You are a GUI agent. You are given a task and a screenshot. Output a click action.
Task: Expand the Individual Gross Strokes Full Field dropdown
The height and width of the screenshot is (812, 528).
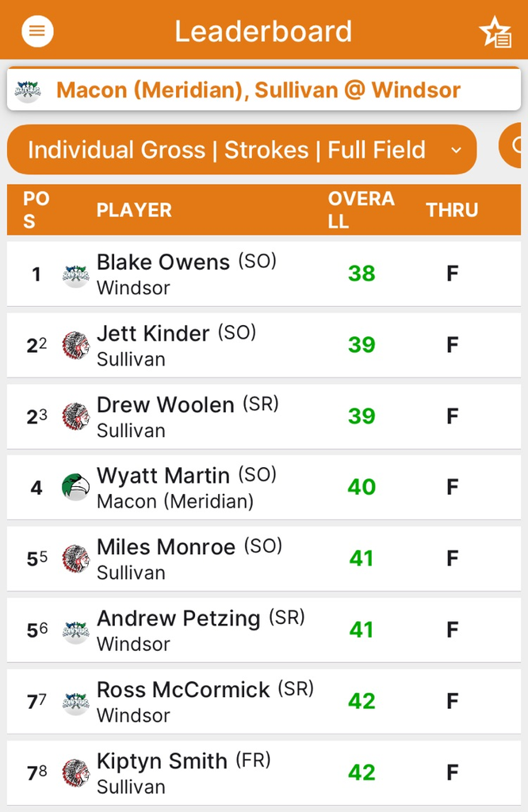point(242,150)
